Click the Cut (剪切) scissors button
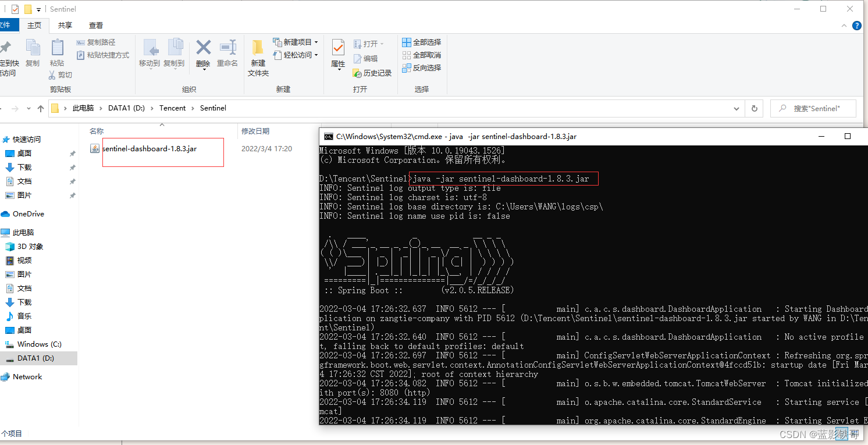 [61, 75]
